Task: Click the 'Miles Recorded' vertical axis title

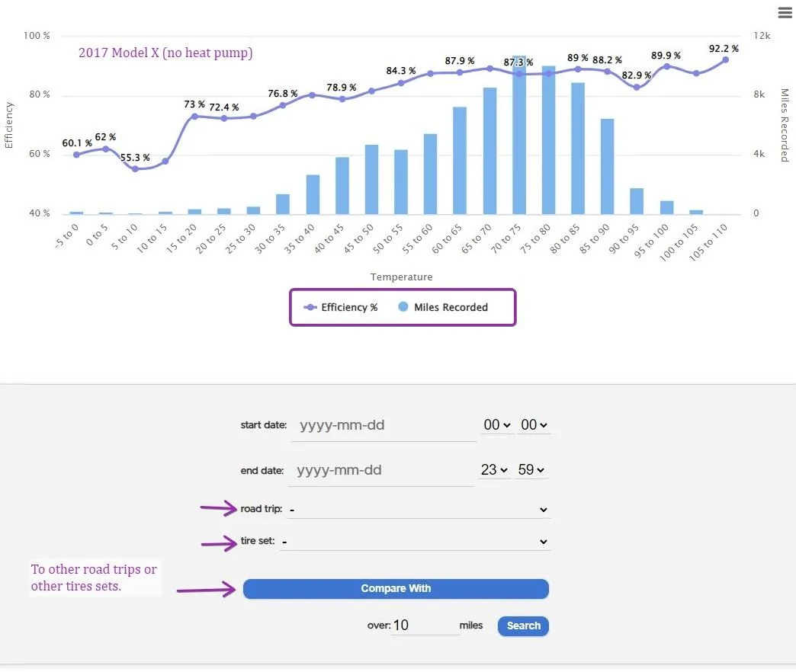Action: click(x=785, y=125)
